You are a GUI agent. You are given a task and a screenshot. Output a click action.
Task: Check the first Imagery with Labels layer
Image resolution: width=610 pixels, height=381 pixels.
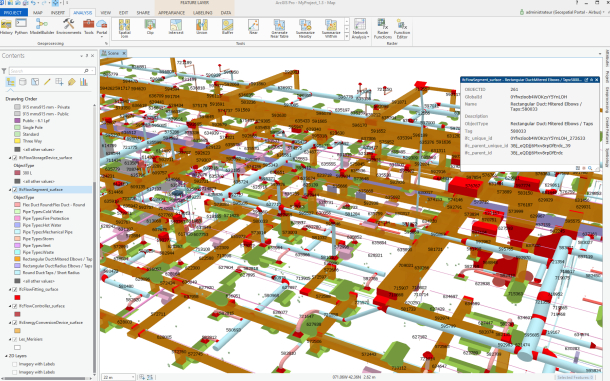pos(15,364)
